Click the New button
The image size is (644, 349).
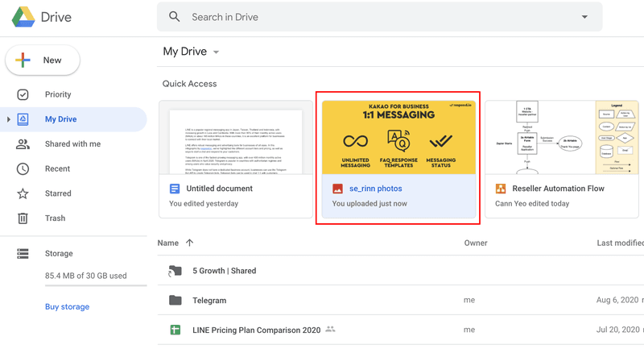(43, 60)
